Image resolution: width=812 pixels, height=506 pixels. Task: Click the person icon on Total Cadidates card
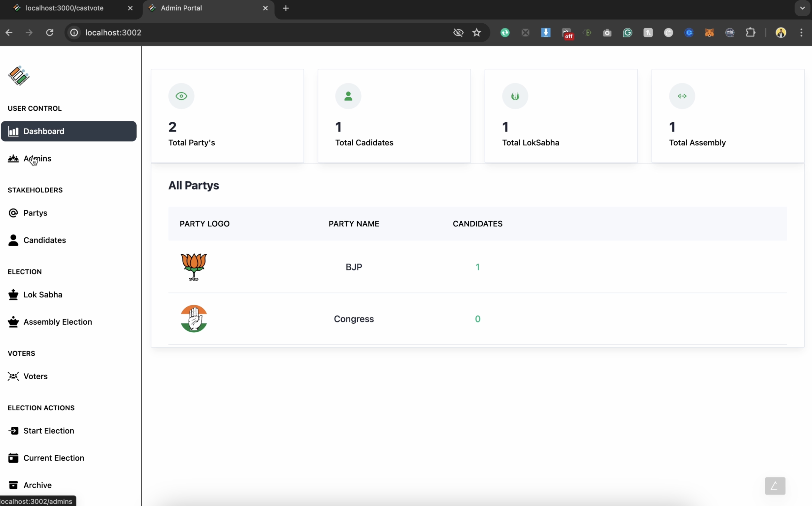tap(348, 96)
